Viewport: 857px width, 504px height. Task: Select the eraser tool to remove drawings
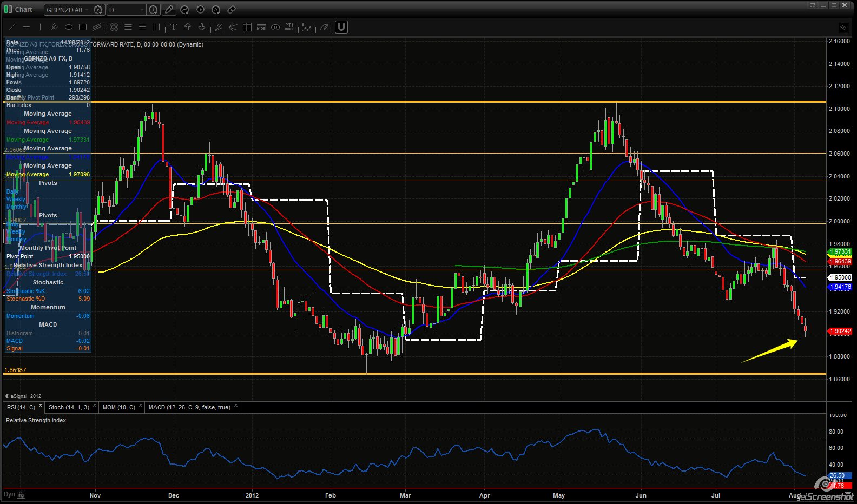pyautogui.click(x=324, y=27)
